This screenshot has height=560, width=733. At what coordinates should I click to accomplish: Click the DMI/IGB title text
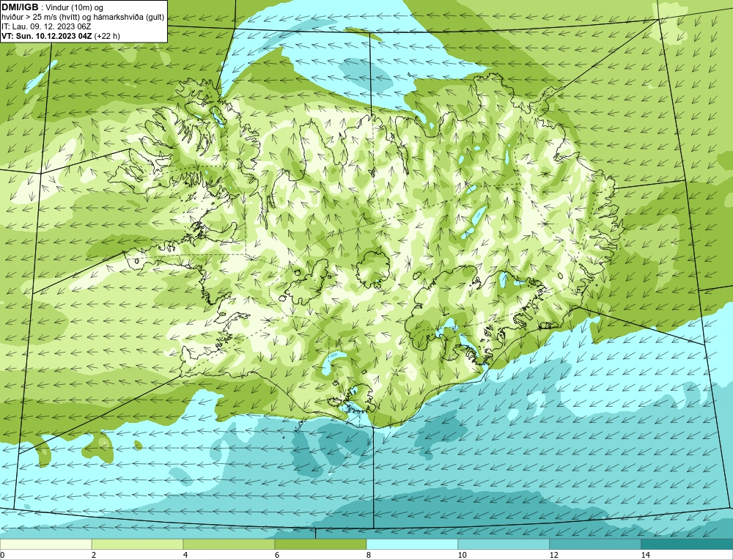(x=20, y=7)
